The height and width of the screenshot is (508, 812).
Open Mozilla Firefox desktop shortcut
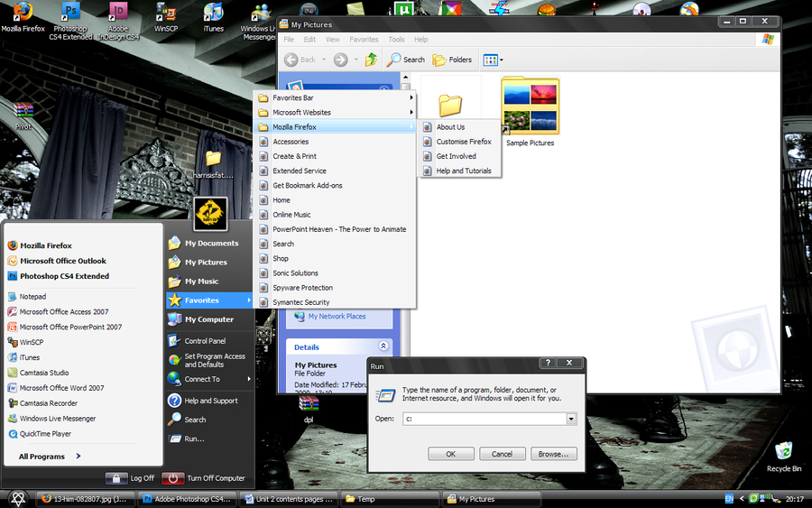(x=23, y=16)
